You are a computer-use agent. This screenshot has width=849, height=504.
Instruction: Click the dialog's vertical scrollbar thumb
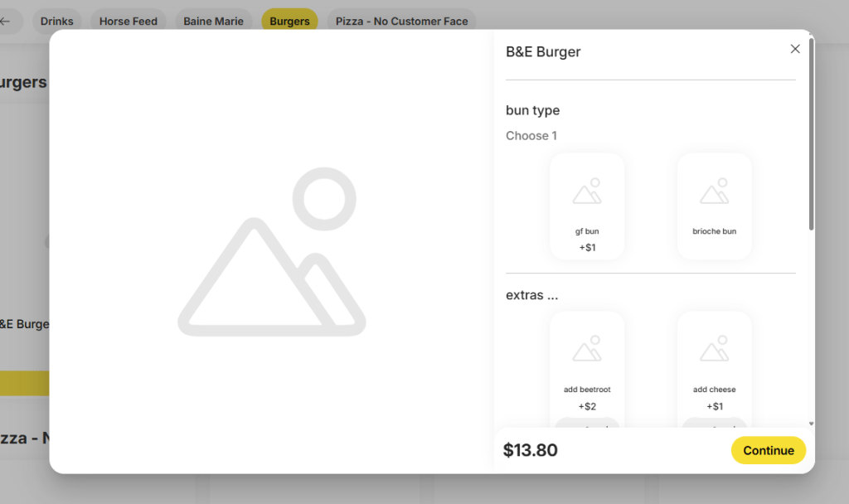pyautogui.click(x=811, y=133)
